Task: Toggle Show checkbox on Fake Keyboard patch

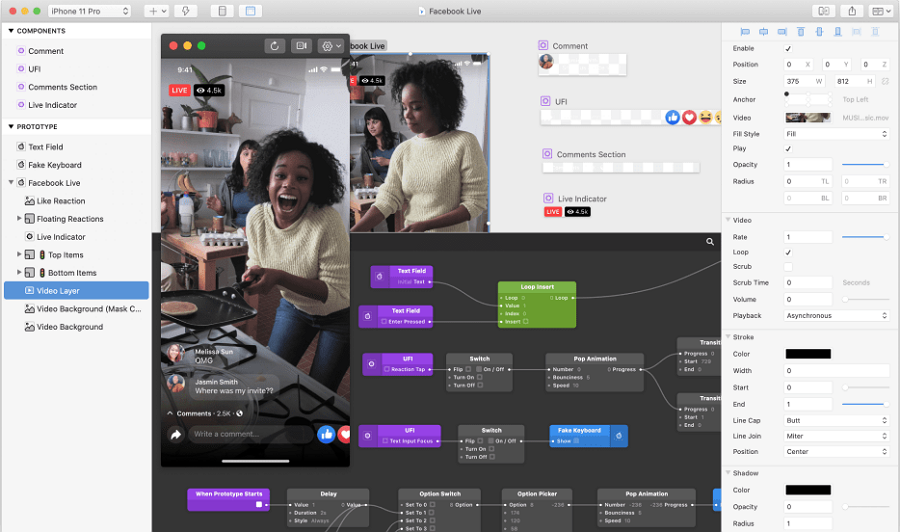Action: point(576,441)
